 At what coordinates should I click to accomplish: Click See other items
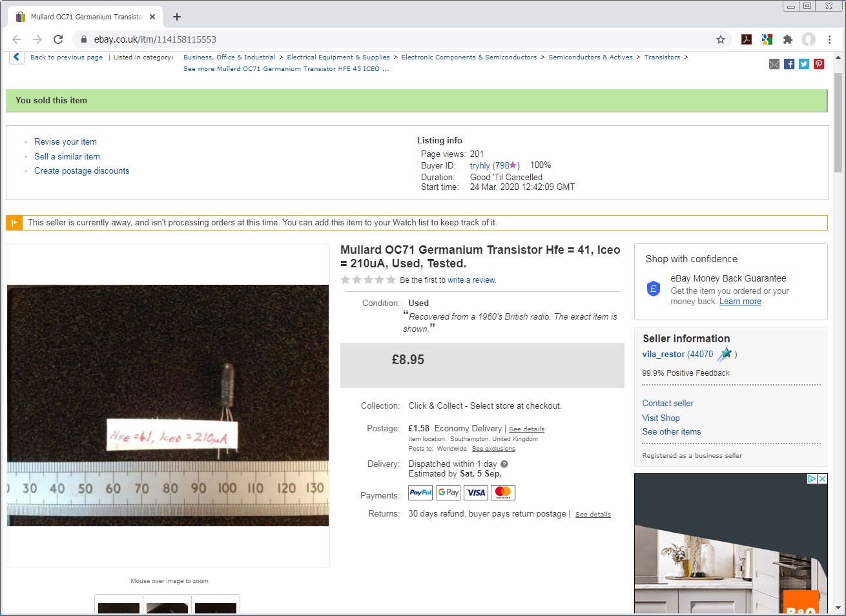(x=672, y=432)
